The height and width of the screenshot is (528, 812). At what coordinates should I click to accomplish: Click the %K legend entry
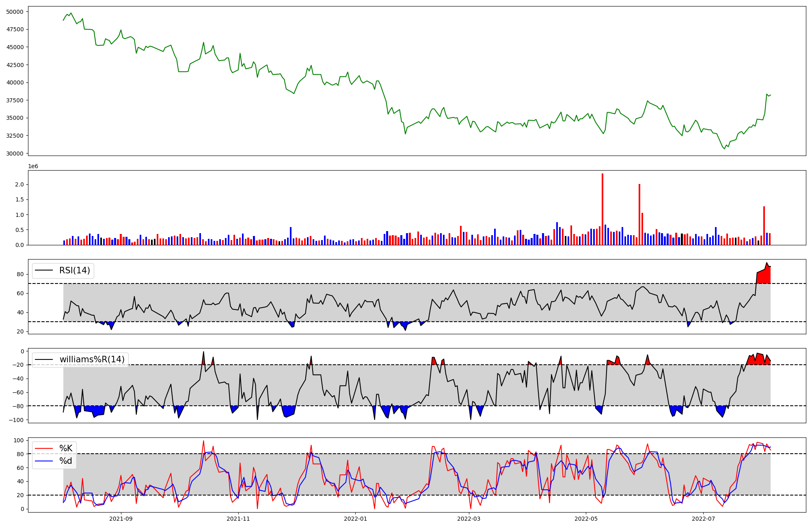66,448
